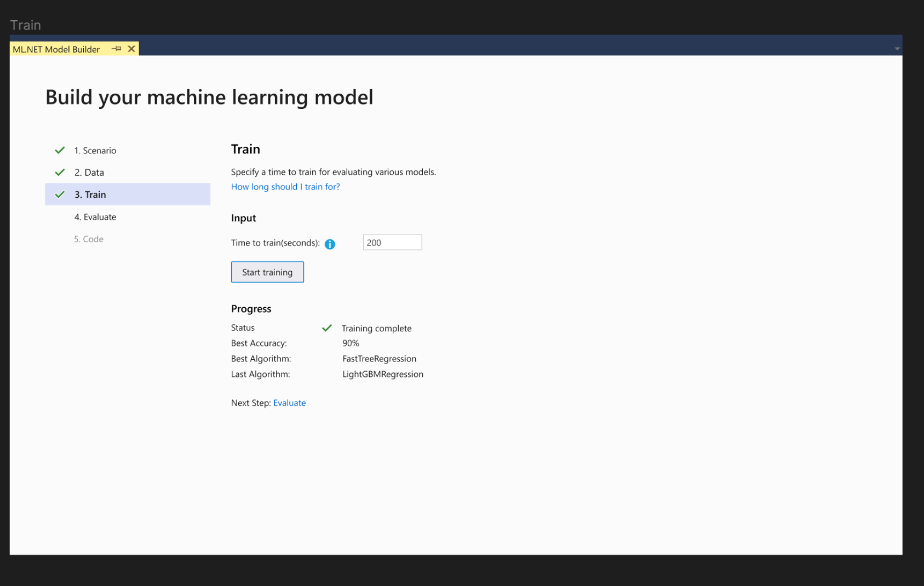Click the 'Training complete' status text

[376, 329]
